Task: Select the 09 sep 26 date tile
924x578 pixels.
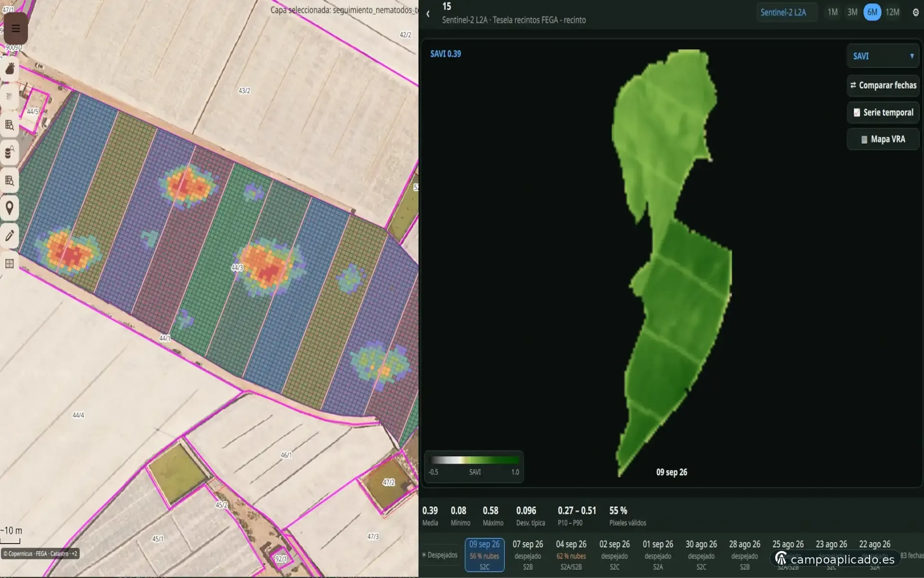Action: (x=485, y=555)
